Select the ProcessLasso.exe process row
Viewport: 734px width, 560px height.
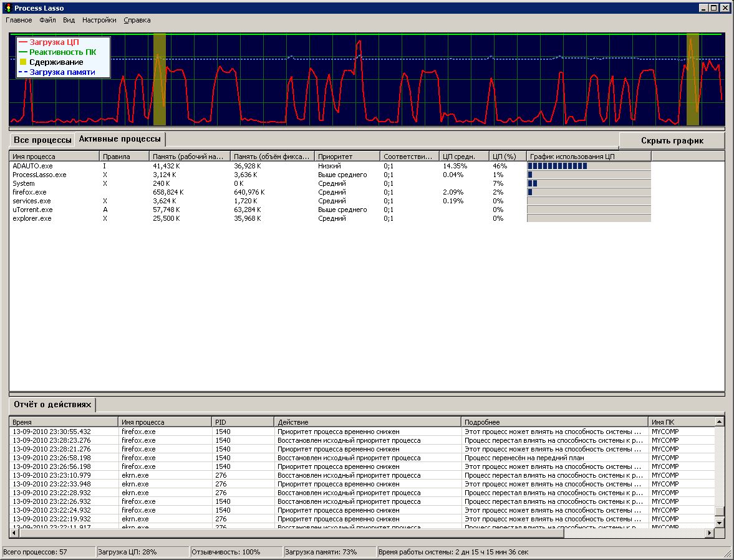pyautogui.click(x=330, y=175)
